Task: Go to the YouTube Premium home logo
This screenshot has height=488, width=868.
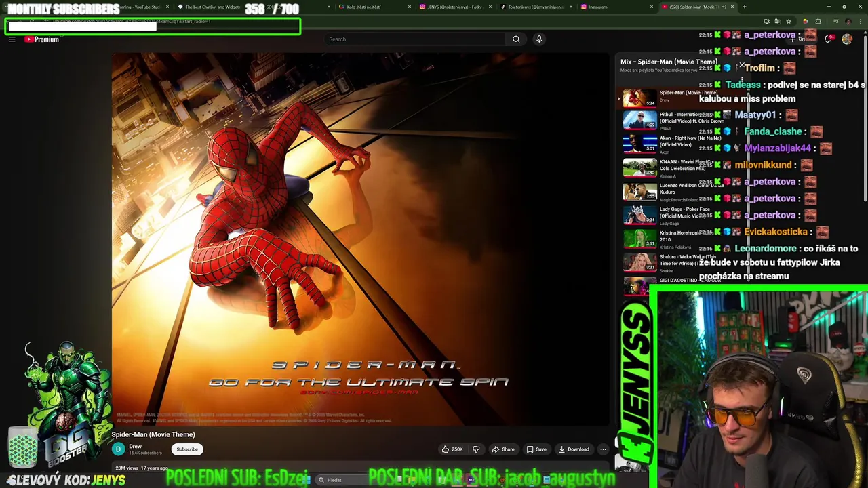Action: point(42,39)
